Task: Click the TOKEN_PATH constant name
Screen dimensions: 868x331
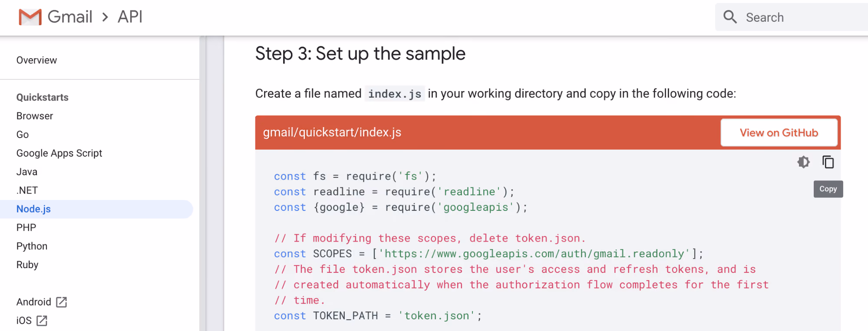Action: click(x=346, y=316)
